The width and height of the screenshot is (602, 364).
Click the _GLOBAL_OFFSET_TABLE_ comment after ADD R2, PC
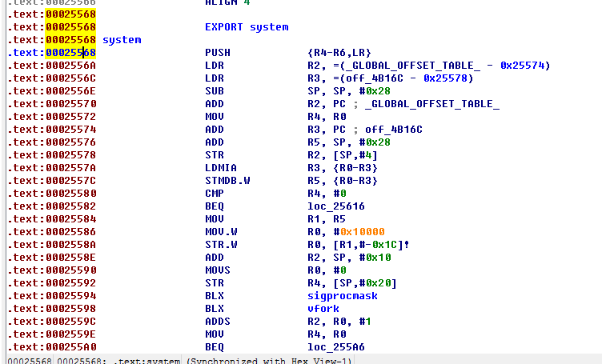pos(438,104)
